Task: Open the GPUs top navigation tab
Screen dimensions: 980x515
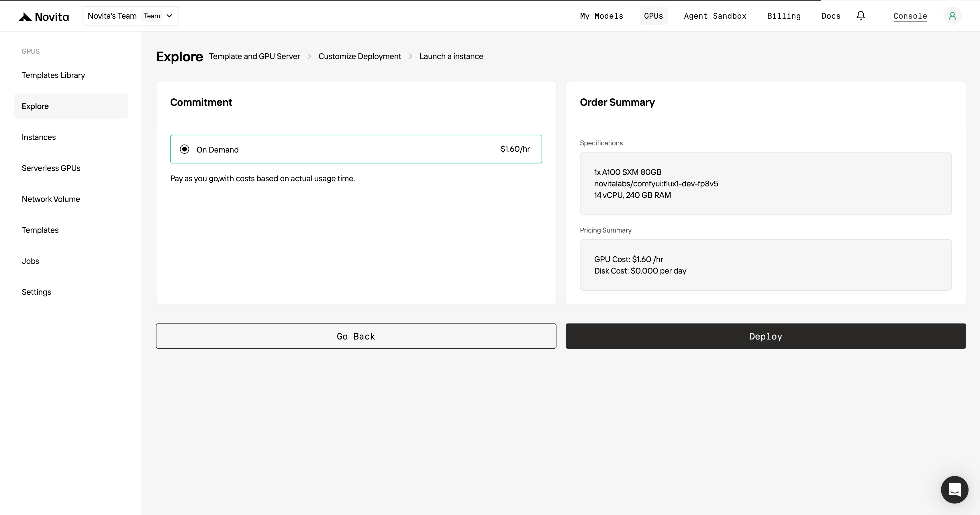Action: tap(653, 16)
